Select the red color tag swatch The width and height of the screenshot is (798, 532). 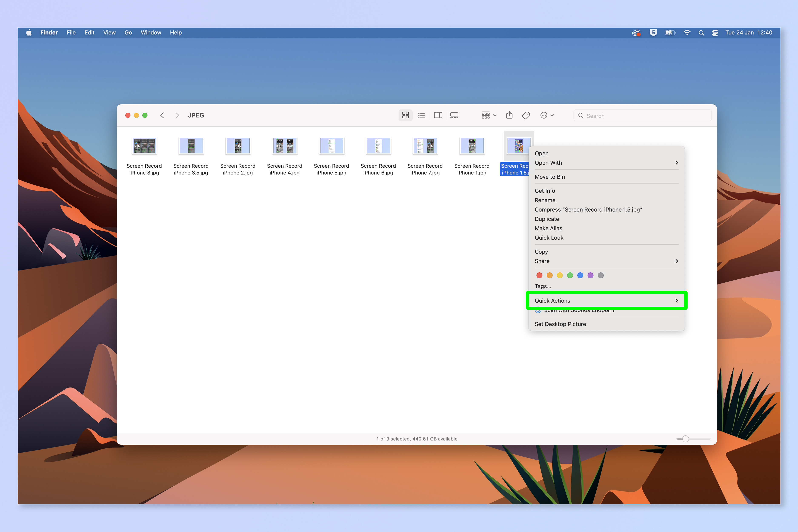tap(539, 275)
